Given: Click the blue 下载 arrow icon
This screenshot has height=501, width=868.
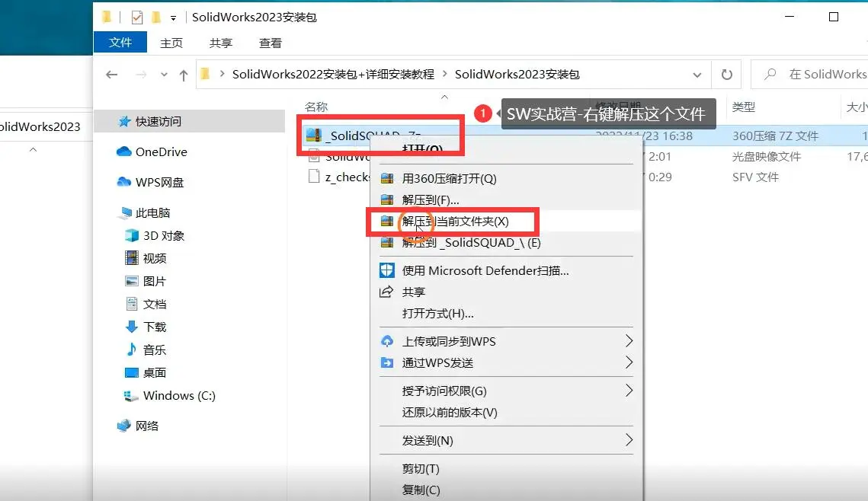Looking at the screenshot, I should click(x=131, y=327).
